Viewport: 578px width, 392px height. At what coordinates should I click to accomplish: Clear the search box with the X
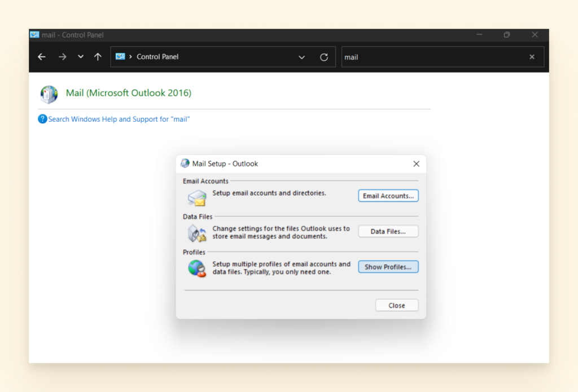point(532,57)
